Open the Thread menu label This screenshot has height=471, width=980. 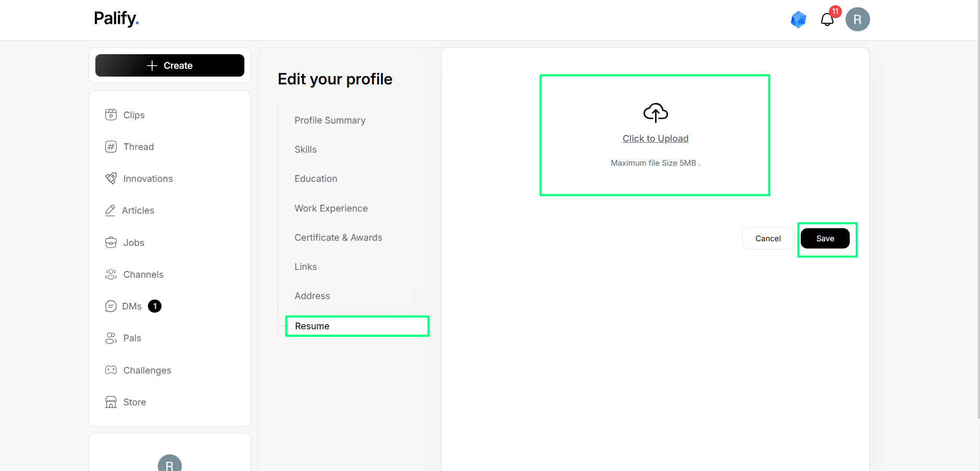(x=139, y=147)
